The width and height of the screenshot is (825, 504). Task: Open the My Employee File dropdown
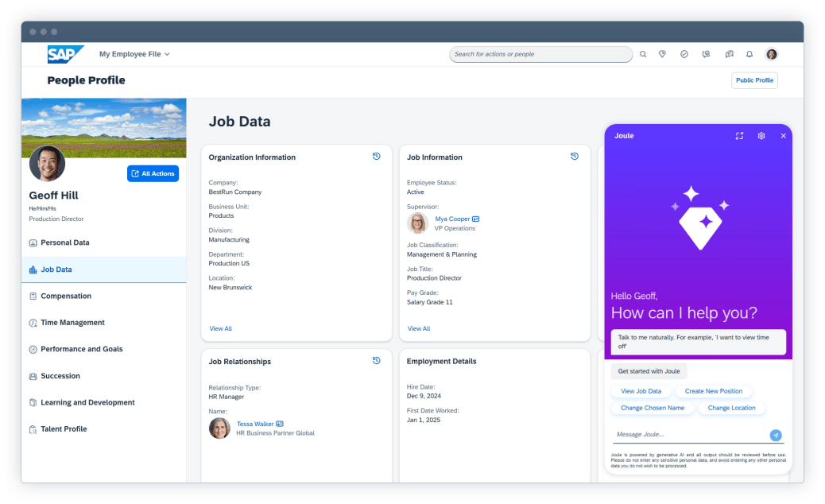(134, 54)
